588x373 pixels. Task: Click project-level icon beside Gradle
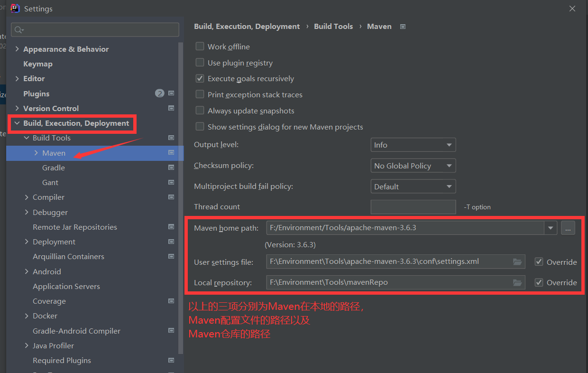pos(171,168)
